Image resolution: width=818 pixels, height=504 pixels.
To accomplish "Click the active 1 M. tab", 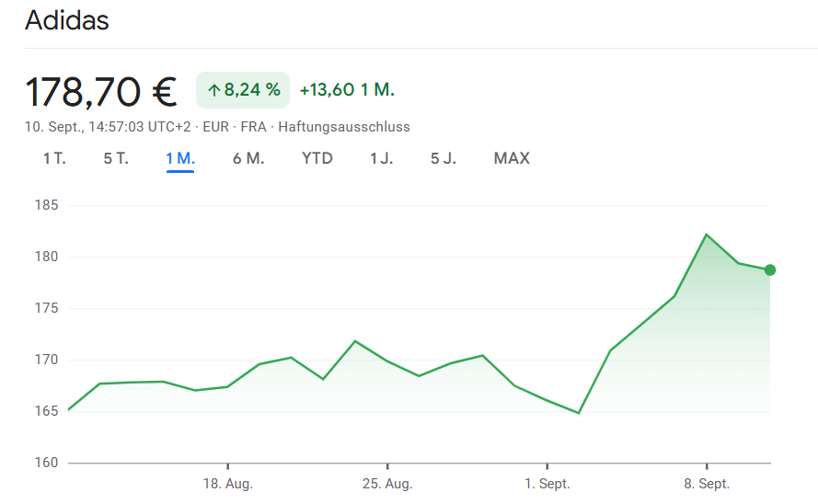I will click(180, 158).
